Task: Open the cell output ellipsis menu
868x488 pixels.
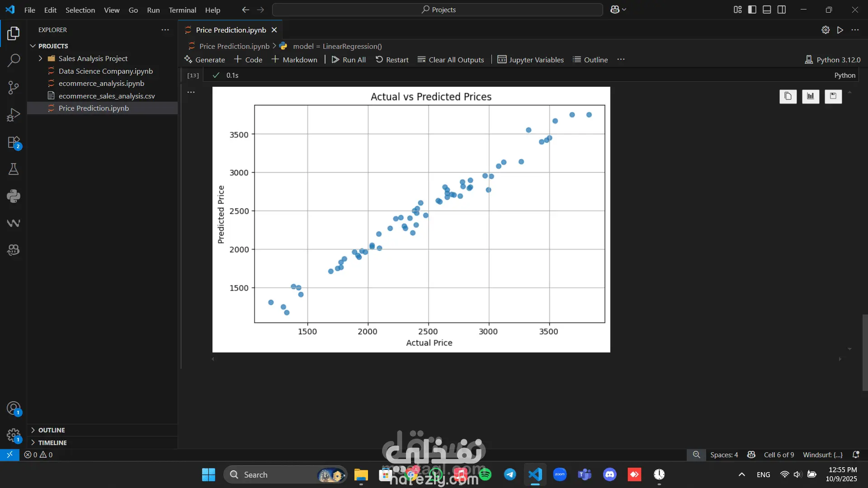Action: coord(191,92)
